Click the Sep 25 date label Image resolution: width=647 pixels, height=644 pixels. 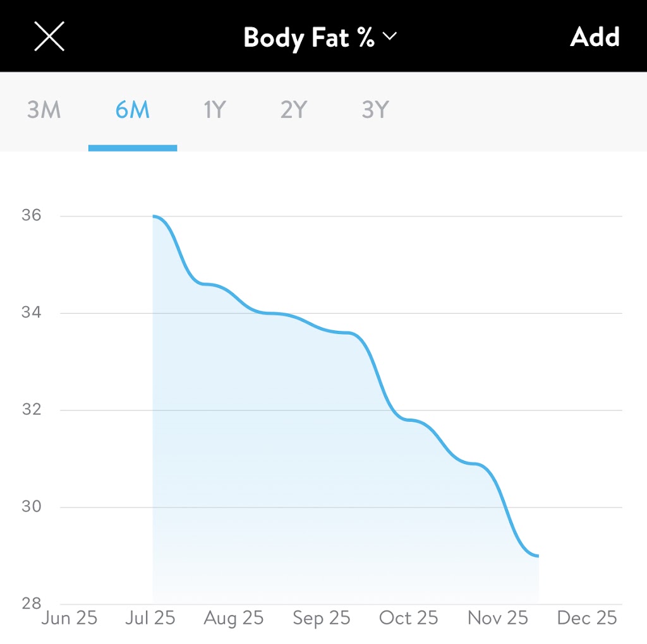[x=321, y=617]
